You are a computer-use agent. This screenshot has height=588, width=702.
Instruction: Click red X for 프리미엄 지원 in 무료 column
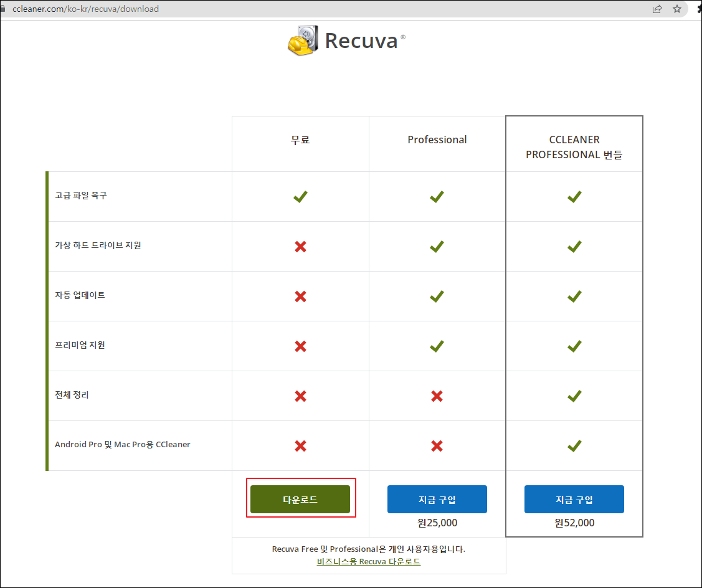pyautogui.click(x=300, y=346)
